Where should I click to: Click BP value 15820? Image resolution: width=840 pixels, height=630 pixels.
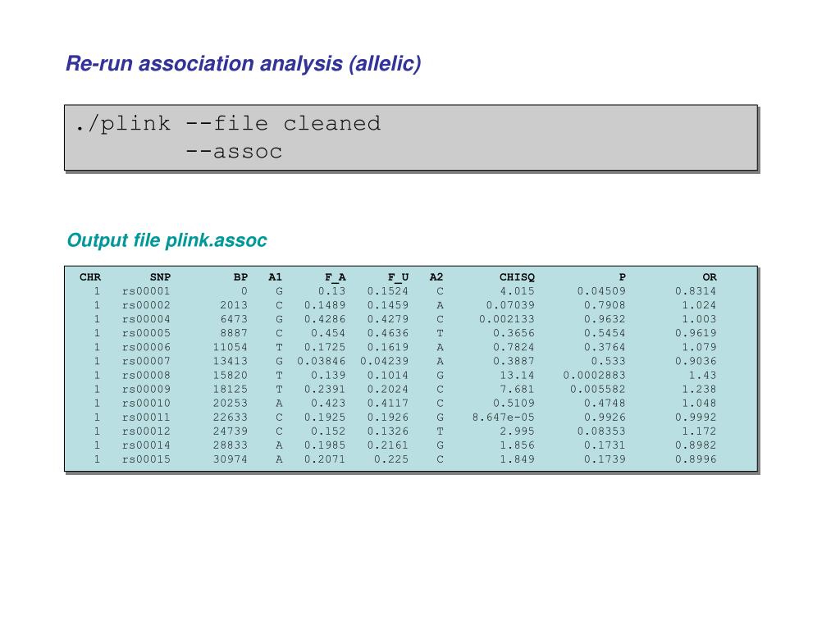point(231,375)
